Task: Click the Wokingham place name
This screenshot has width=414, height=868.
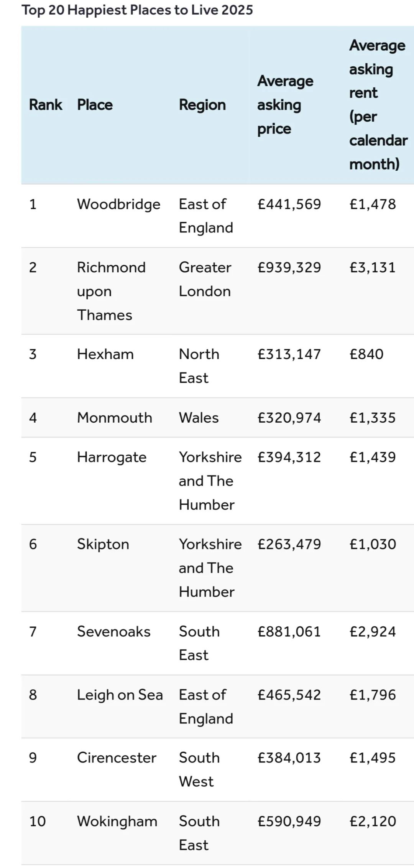Action: coord(117,822)
